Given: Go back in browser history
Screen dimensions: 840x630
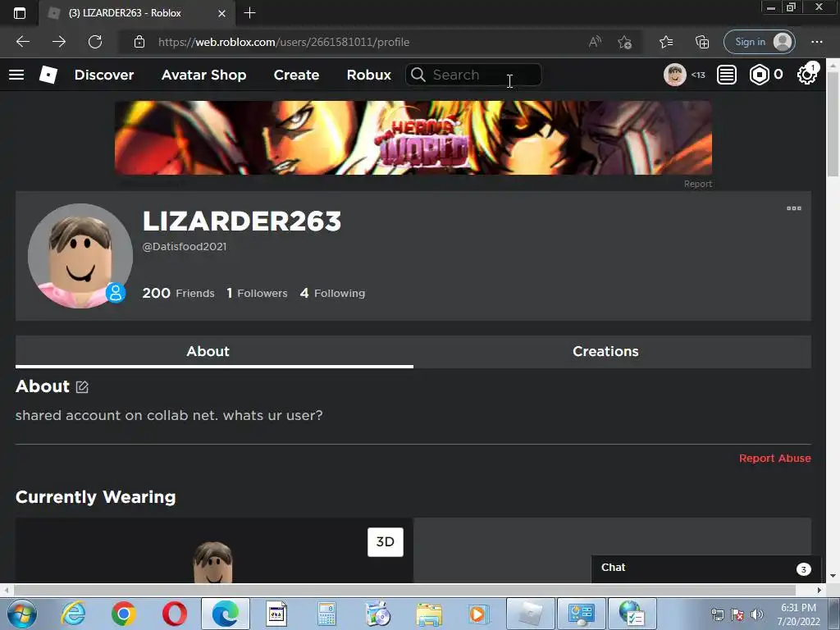Looking at the screenshot, I should point(23,42).
